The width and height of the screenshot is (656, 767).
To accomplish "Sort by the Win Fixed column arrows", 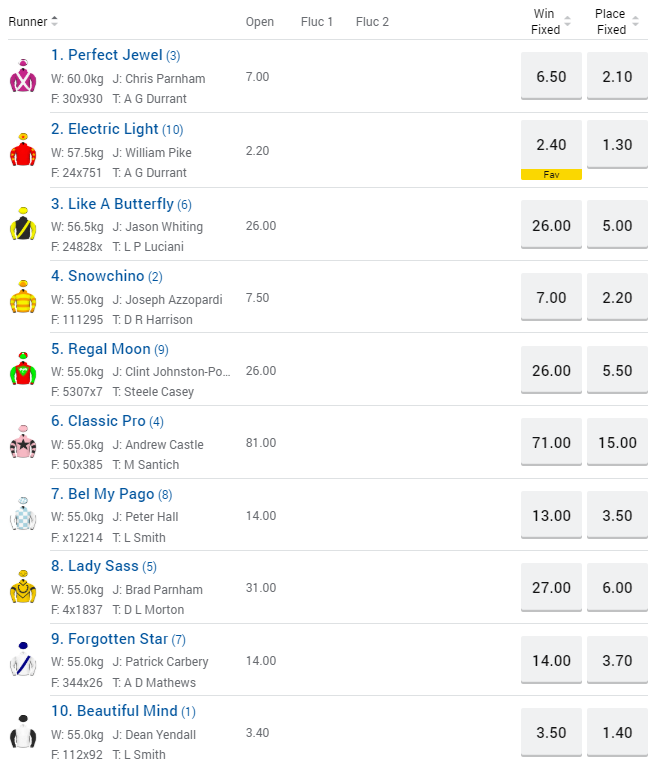I will pos(568,22).
